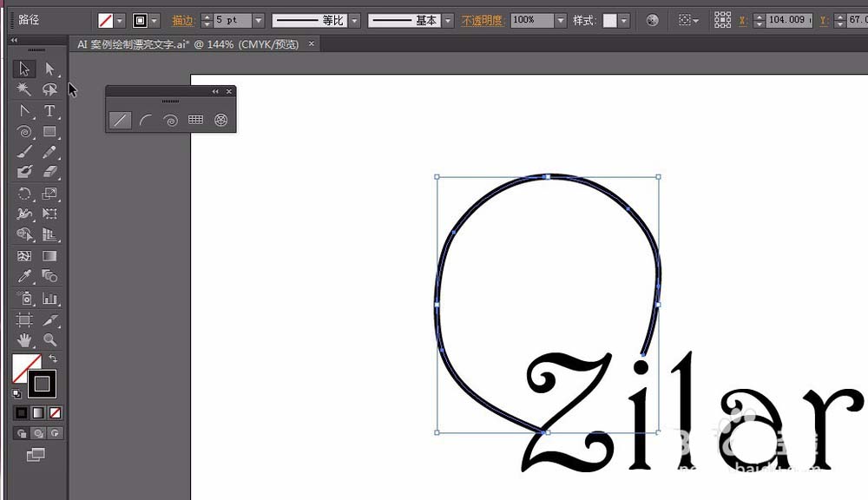Viewport: 868px width, 500px height.
Task: Select the Pencil tool
Action: pos(49,152)
